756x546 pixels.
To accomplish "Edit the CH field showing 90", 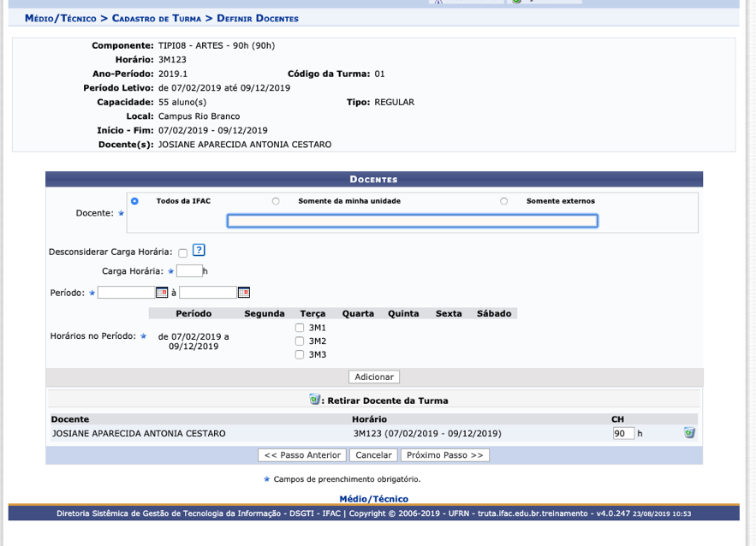I will (623, 433).
